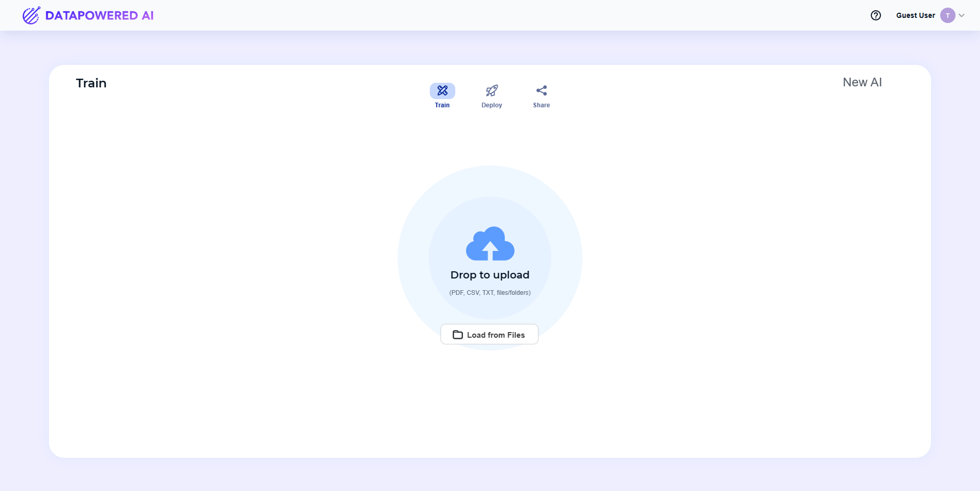The image size is (980, 491).
Task: Select the Train crossed-tools icon
Action: [x=442, y=90]
